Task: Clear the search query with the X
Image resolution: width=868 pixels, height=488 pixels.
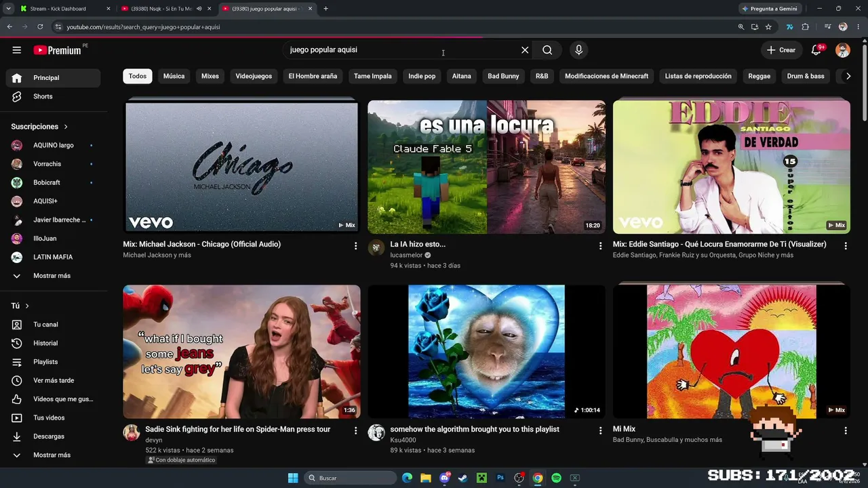Action: tap(525, 50)
